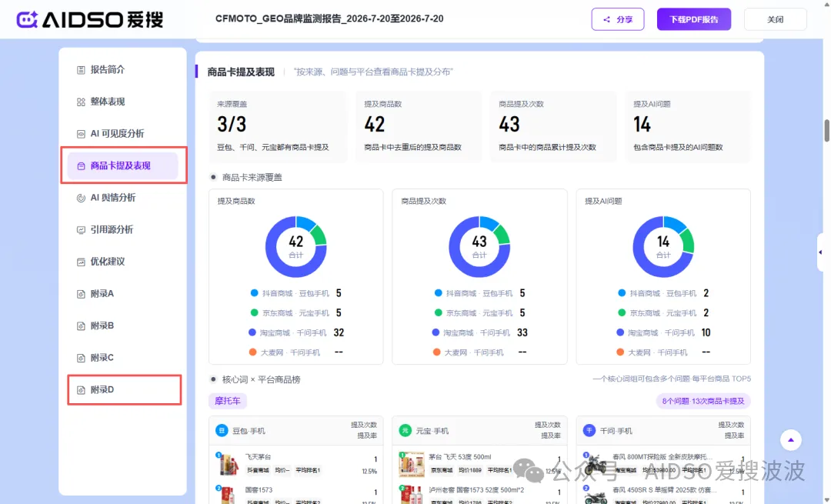831x504 pixels.
Task: Click 春风 450SR S 单摇臂 product name
Action: coord(664,490)
